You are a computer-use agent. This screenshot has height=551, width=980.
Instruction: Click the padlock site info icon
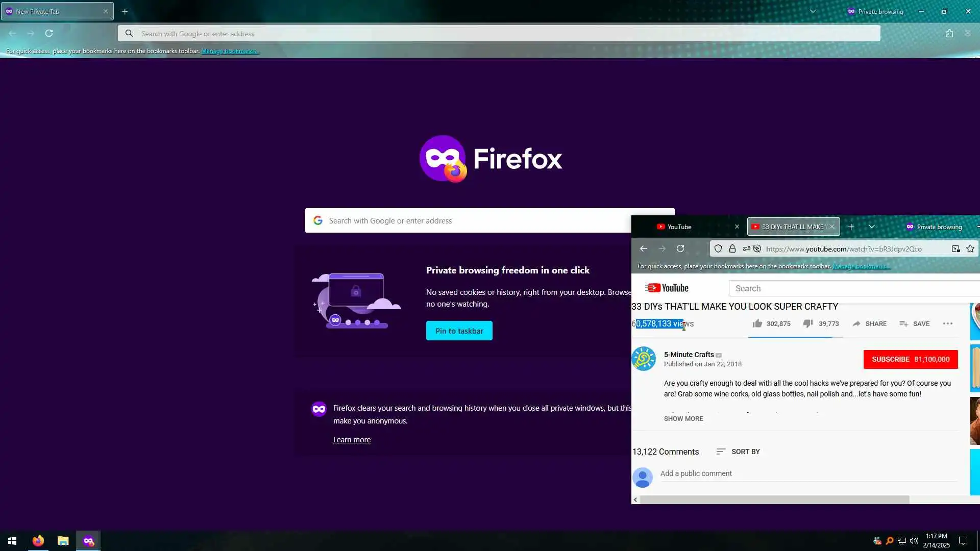pyautogui.click(x=732, y=249)
